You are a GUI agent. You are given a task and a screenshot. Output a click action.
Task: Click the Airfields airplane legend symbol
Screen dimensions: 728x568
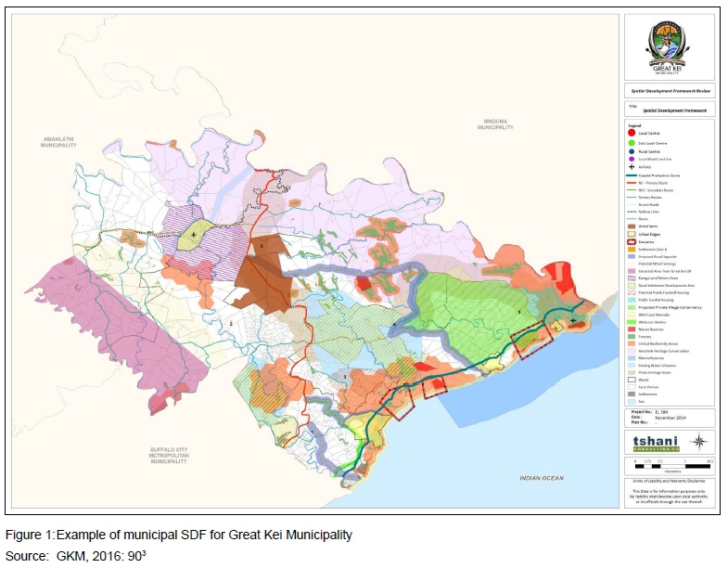[x=633, y=168]
